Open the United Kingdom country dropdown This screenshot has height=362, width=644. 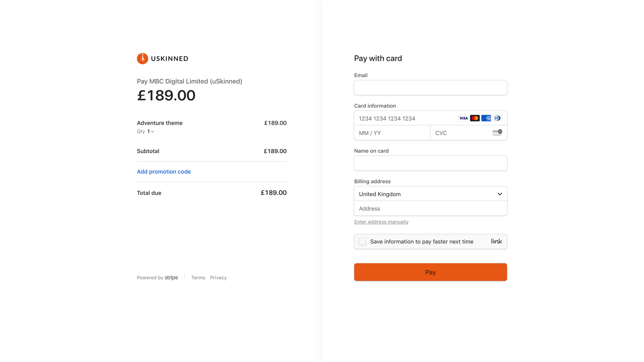pos(430,194)
